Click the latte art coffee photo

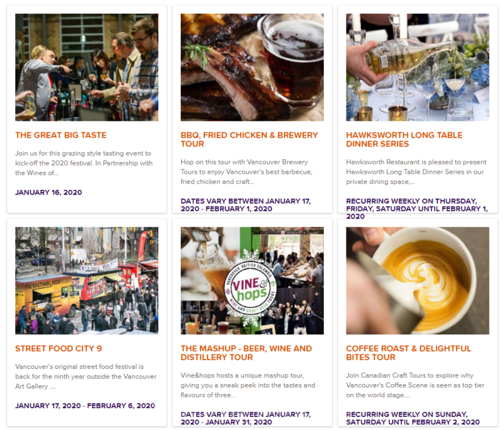[x=418, y=281]
